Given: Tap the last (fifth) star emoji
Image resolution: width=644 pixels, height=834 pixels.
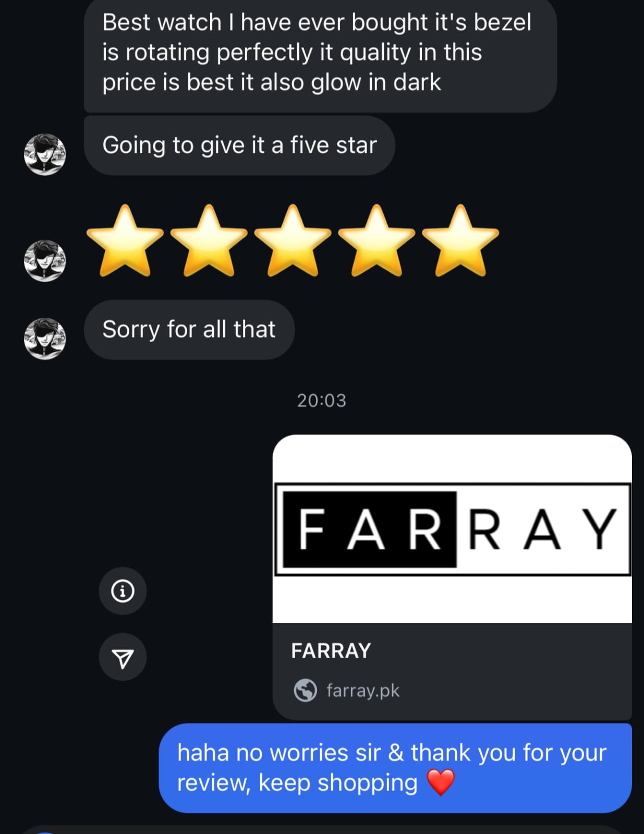Looking at the screenshot, I should (x=460, y=240).
